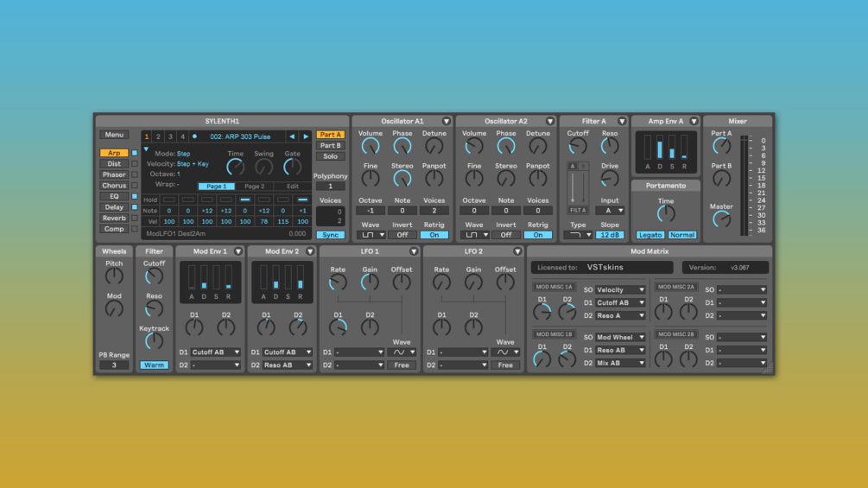Click Oscillator A2 Stereo knob
The height and width of the screenshot is (488, 868).
pos(505,179)
